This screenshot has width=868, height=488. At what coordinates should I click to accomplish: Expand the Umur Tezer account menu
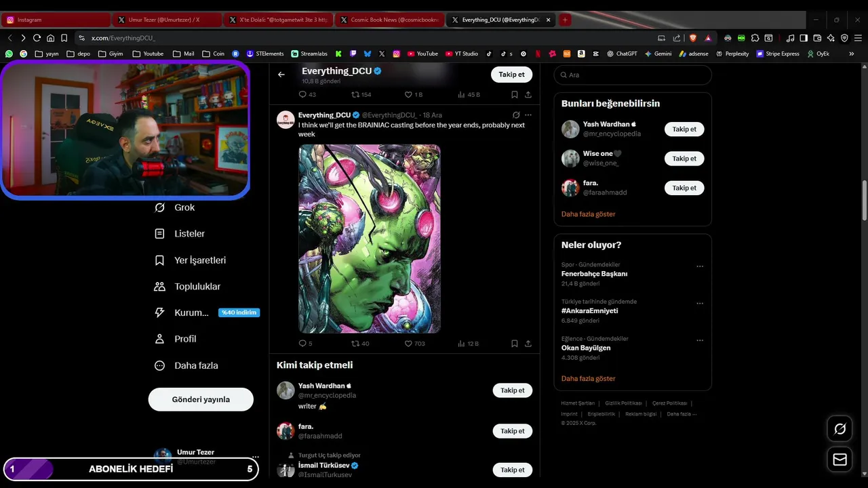255,457
